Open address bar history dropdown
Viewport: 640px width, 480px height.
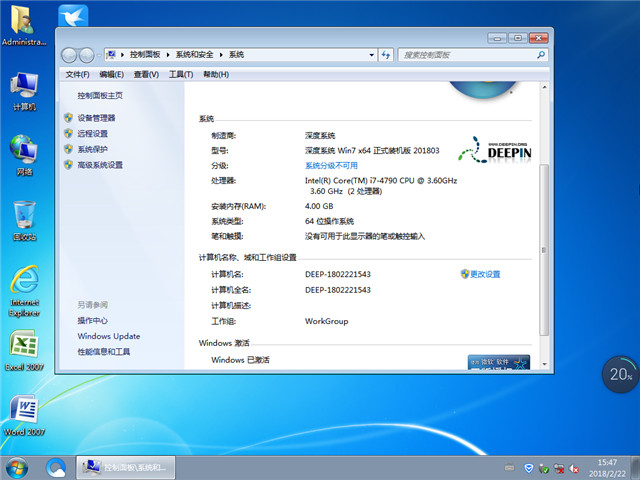[x=371, y=55]
